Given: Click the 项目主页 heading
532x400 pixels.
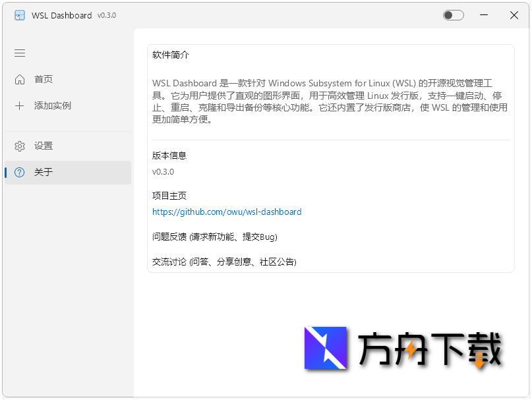Looking at the screenshot, I should [x=169, y=195].
